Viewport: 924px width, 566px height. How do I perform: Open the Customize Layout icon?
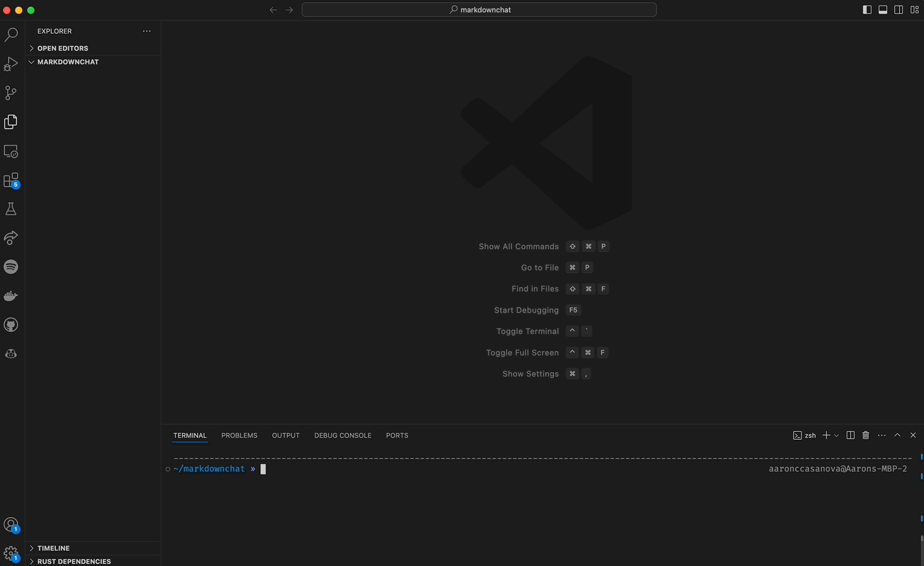click(x=914, y=10)
